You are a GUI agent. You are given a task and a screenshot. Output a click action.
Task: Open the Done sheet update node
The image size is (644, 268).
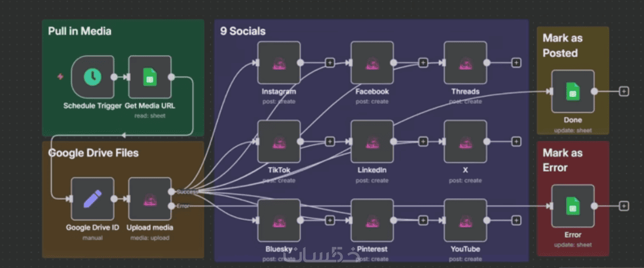(x=573, y=92)
